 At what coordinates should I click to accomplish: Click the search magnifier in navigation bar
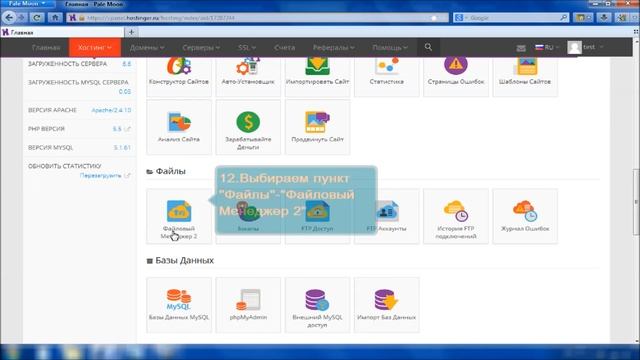click(428, 47)
